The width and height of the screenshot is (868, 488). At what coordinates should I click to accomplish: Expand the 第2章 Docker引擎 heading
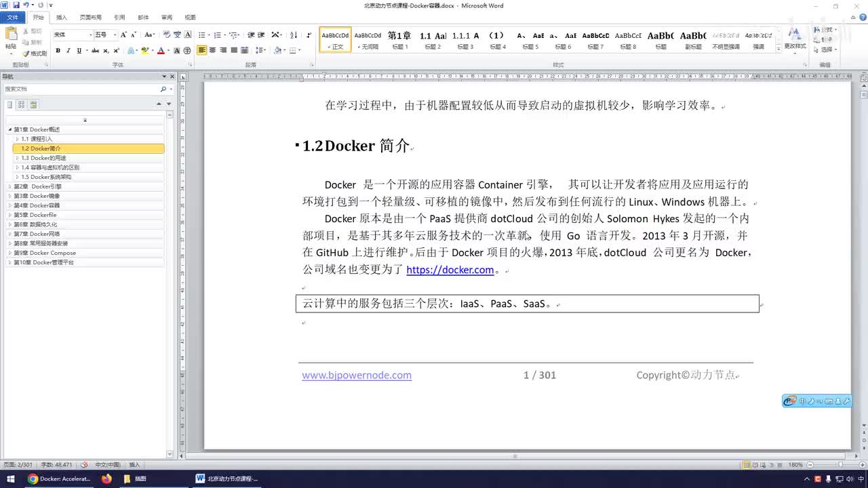tap(10, 186)
